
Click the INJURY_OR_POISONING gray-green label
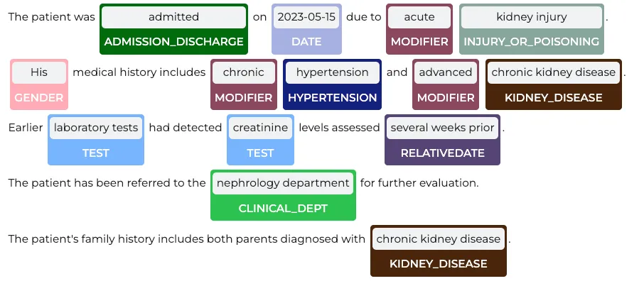click(532, 42)
